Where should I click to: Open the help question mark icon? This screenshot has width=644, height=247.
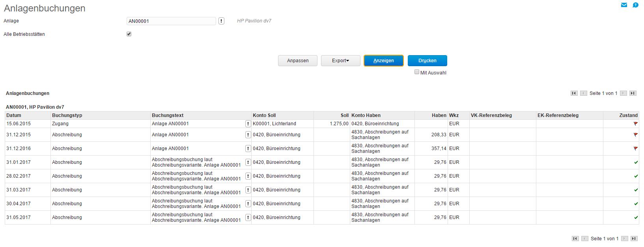635,5
